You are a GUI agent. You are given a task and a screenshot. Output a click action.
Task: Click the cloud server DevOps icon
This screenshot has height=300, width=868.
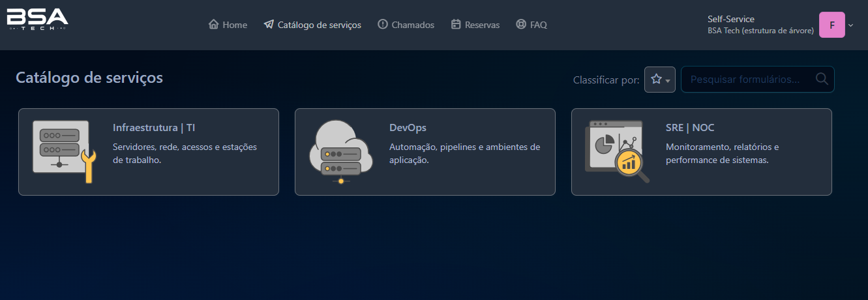(340, 153)
